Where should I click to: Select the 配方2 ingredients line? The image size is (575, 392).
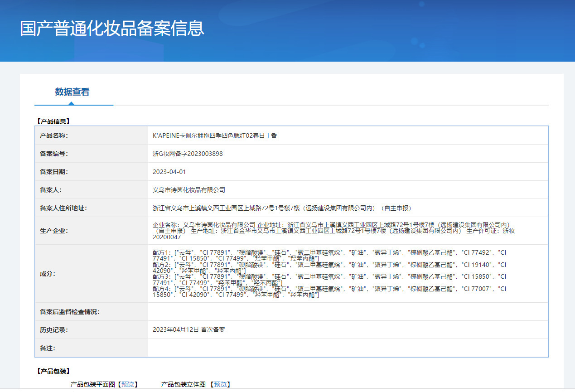(x=329, y=267)
